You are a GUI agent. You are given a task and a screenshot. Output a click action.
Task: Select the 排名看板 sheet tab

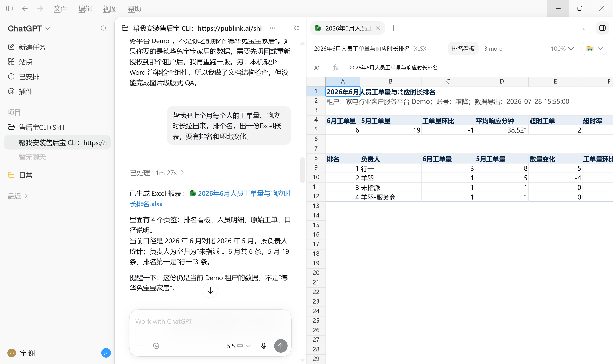(463, 49)
